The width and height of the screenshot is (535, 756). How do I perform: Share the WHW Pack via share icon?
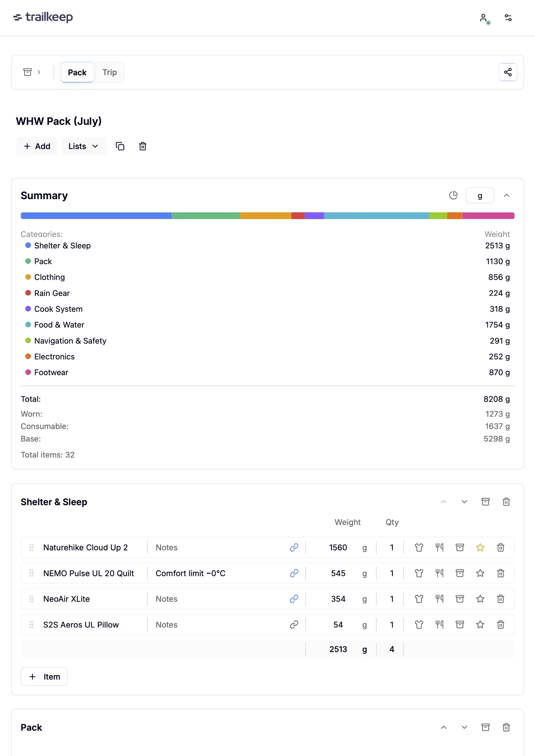click(x=508, y=72)
